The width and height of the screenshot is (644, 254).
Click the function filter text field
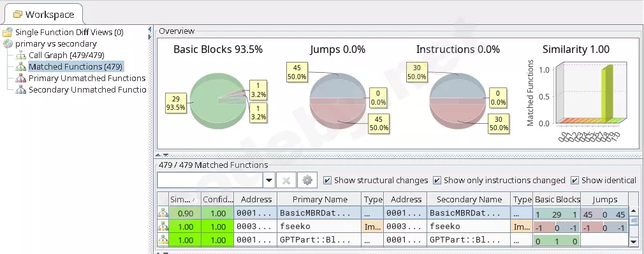tap(210, 180)
